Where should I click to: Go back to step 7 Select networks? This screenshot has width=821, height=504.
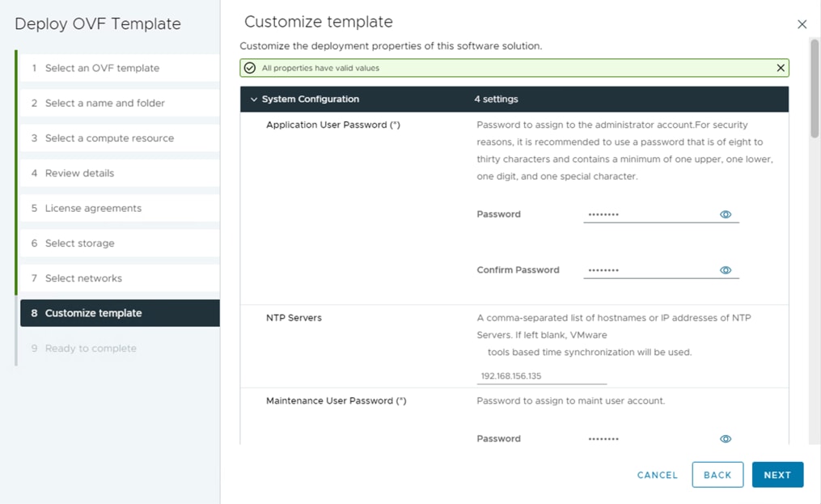(83, 278)
